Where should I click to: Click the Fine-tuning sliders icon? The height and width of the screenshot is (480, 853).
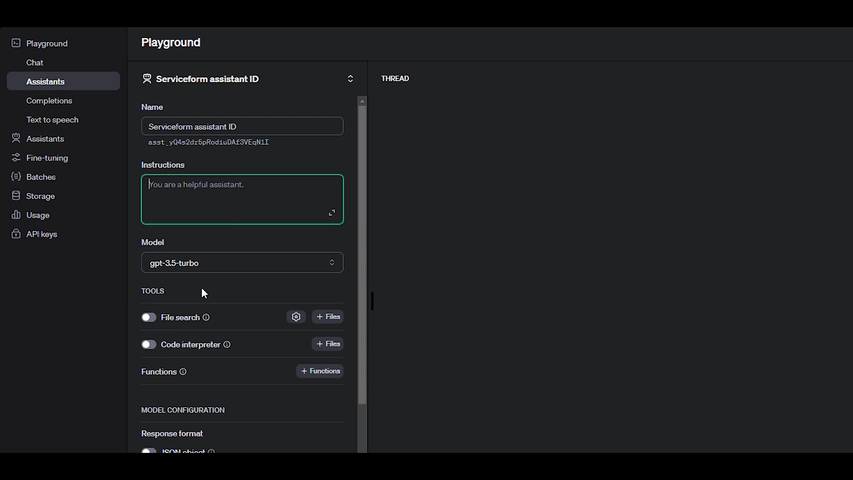pos(16,157)
